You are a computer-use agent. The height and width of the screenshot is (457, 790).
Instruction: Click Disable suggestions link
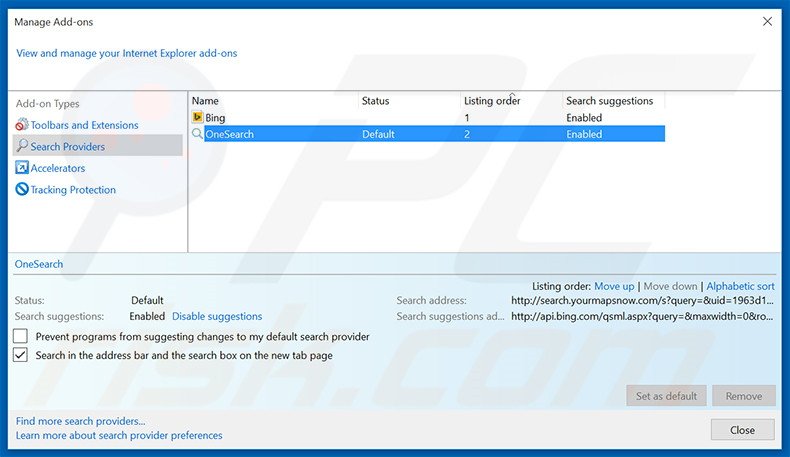217,316
